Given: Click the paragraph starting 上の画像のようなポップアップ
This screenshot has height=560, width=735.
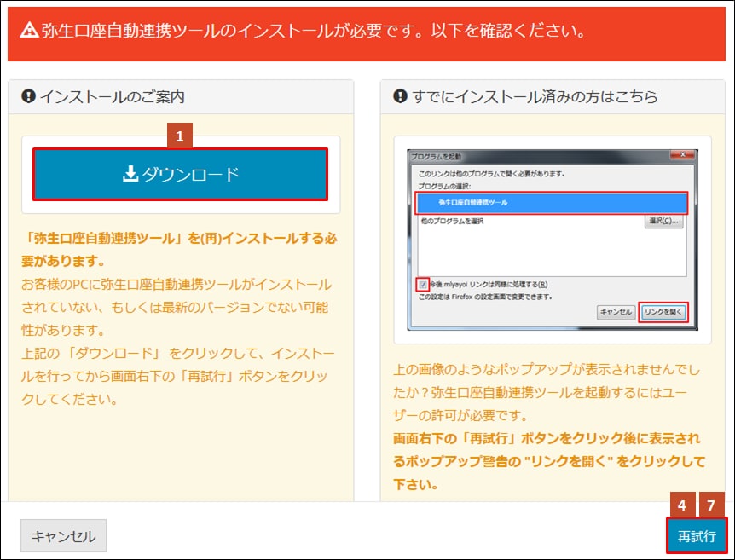Looking at the screenshot, I should point(547,392).
